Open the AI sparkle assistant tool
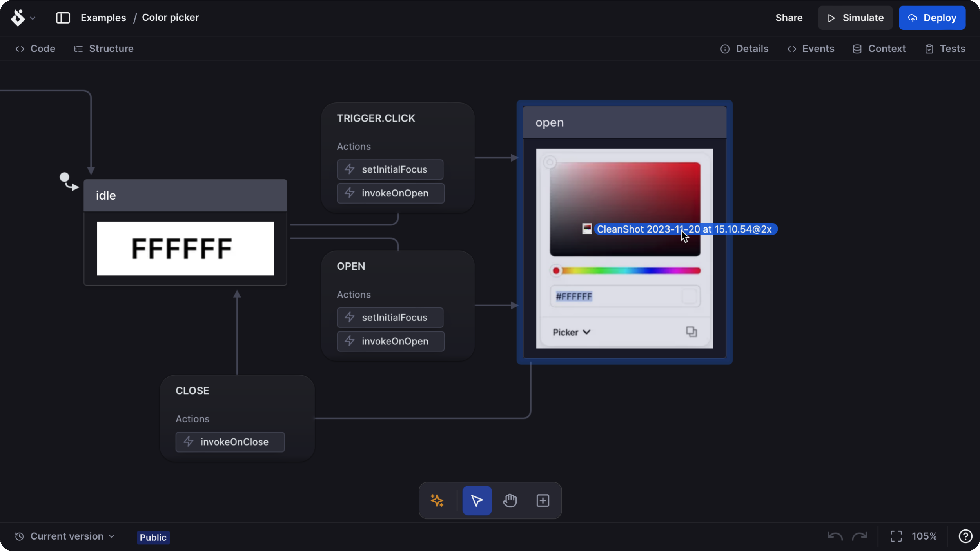The image size is (980, 551). click(437, 500)
